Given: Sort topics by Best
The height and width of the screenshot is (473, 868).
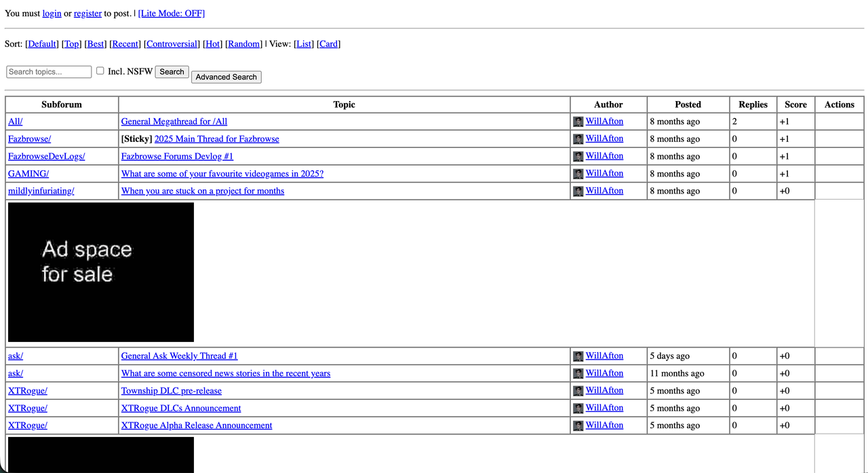Looking at the screenshot, I should point(96,43).
